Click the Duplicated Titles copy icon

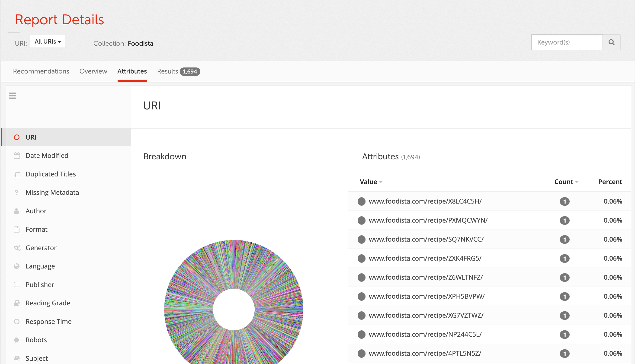[17, 174]
